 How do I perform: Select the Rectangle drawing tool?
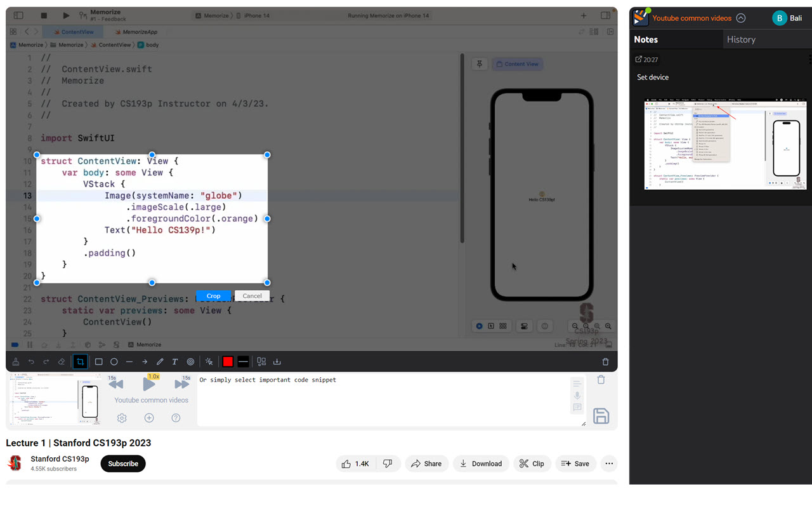(x=98, y=361)
